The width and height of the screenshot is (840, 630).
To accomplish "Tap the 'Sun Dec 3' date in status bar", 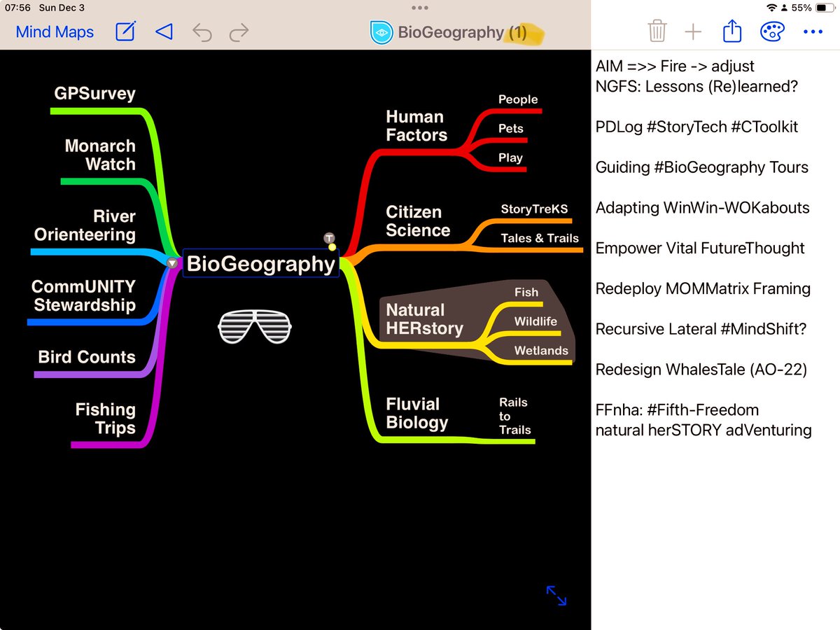I will tap(62, 8).
